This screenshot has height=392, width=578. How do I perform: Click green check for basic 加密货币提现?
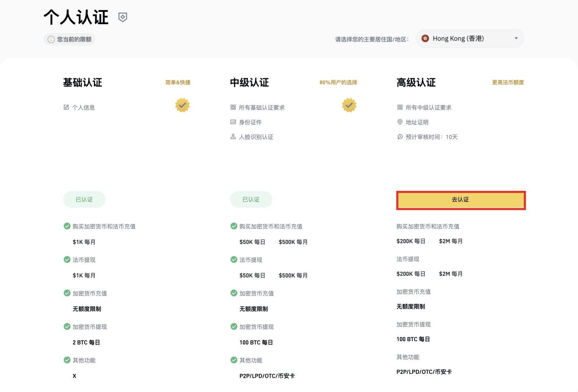click(67, 327)
